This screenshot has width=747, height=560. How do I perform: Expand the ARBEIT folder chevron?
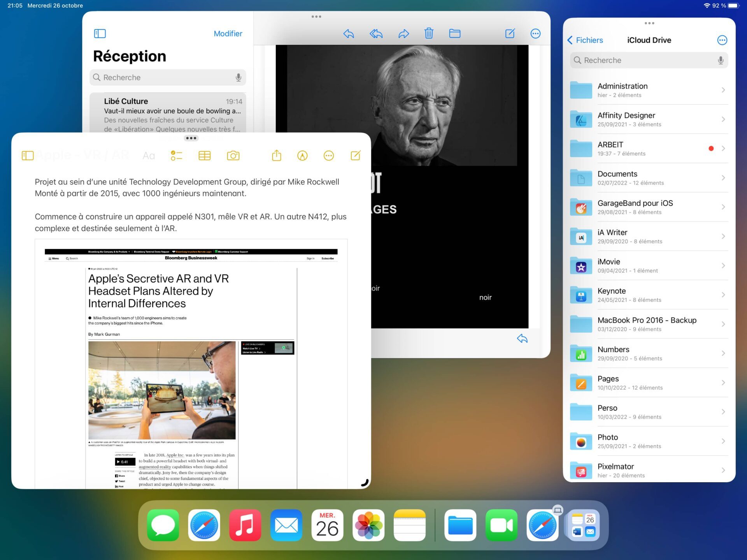point(723,148)
